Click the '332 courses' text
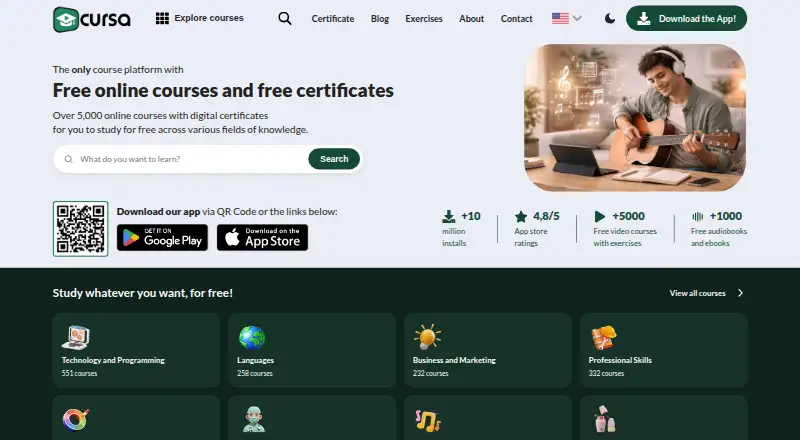Viewport: 800px width, 440px height. tap(606, 374)
